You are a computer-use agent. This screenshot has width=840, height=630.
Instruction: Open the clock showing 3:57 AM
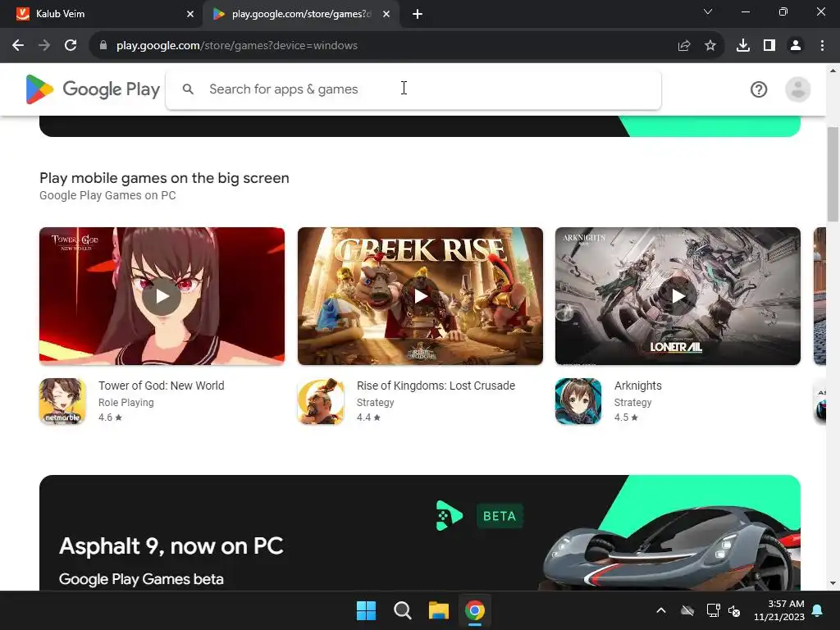tap(779, 610)
